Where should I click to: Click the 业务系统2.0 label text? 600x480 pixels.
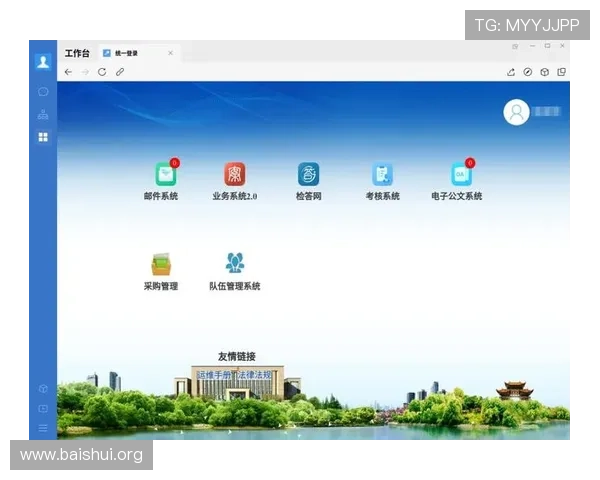tap(235, 196)
